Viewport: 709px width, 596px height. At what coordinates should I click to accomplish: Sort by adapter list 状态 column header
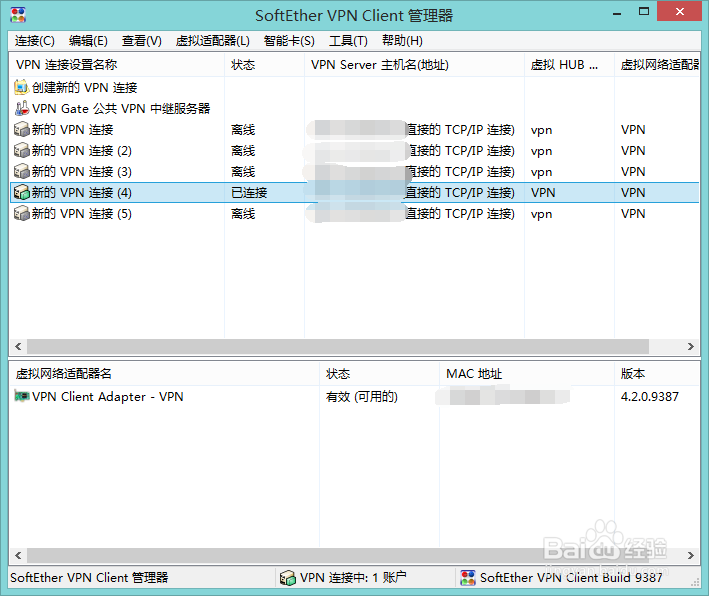379,374
